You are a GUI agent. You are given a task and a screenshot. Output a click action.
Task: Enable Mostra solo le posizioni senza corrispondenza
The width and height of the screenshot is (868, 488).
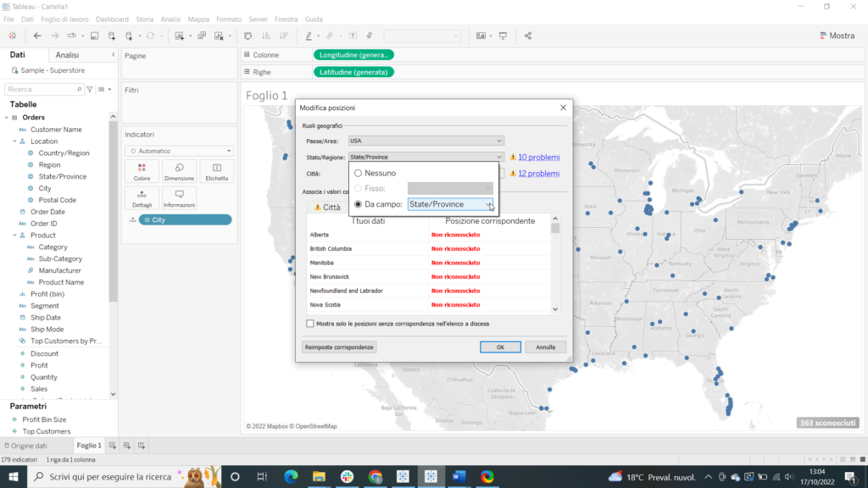[311, 324]
